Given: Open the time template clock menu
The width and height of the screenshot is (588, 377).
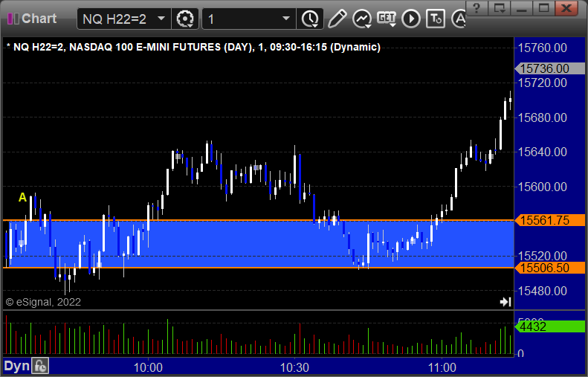Looking at the screenshot, I should [310, 19].
